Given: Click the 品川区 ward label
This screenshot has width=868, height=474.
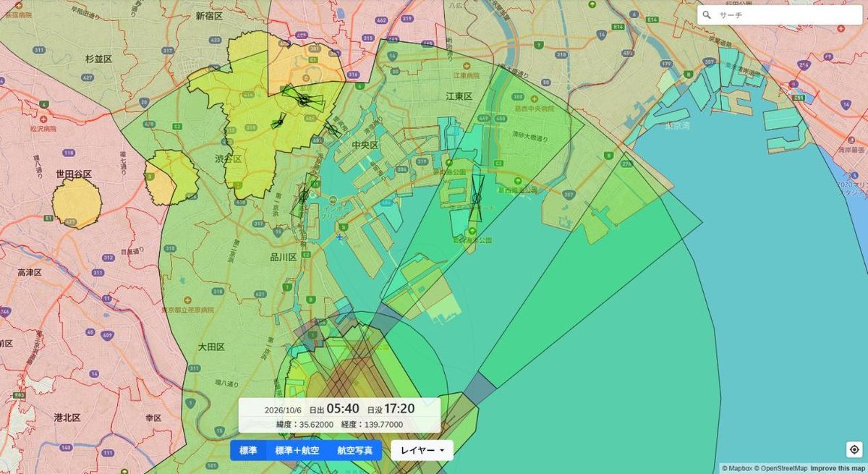Looking at the screenshot, I should [x=284, y=257].
